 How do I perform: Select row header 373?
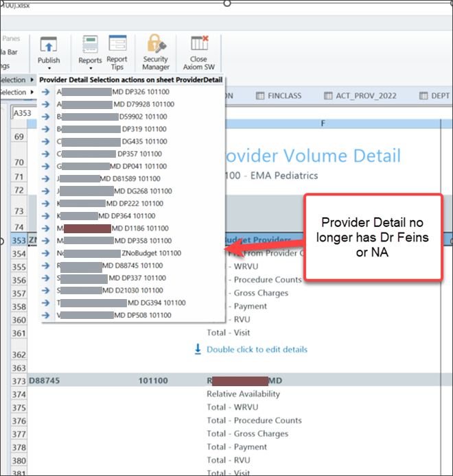click(19, 381)
